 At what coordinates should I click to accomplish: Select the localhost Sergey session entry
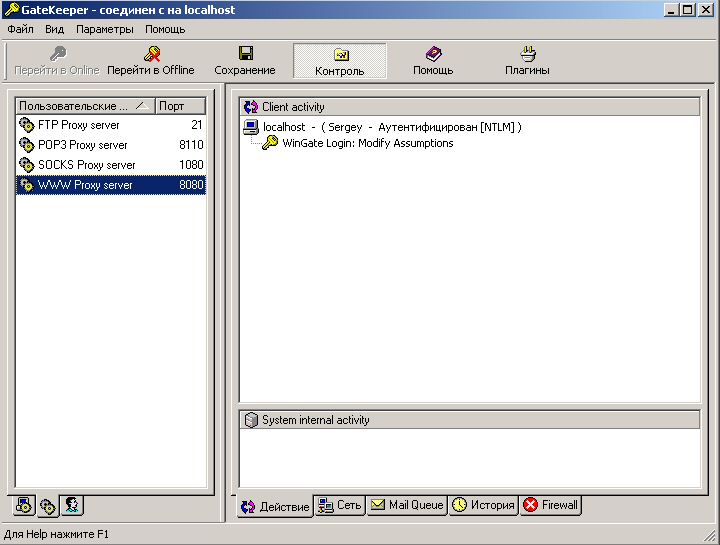pyautogui.click(x=392, y=127)
